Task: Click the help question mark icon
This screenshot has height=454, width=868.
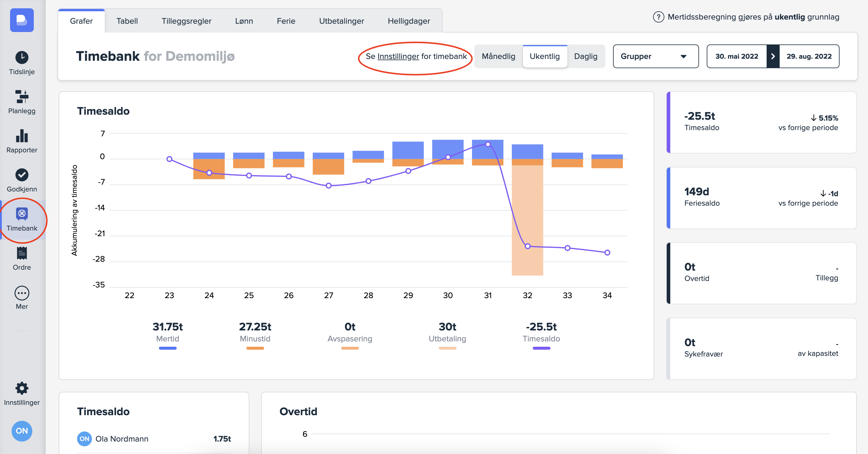Action: [658, 17]
